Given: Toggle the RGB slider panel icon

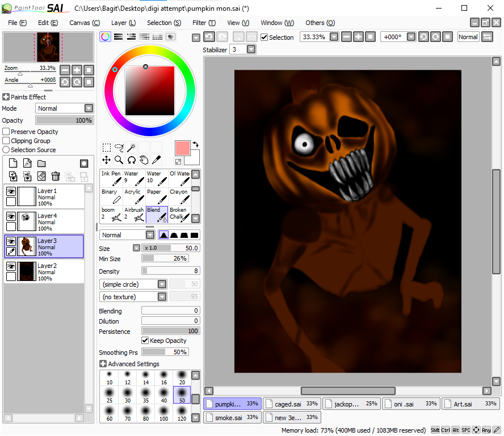Looking at the screenshot, I should 118,37.
